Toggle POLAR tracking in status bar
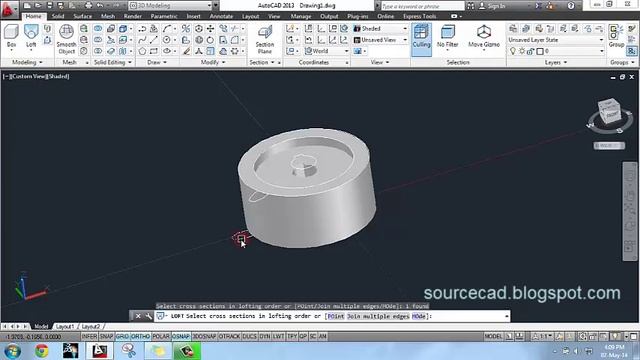 161,336
